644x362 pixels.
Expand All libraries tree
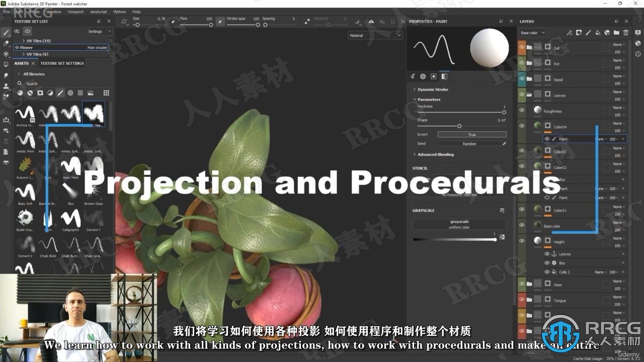19,74
